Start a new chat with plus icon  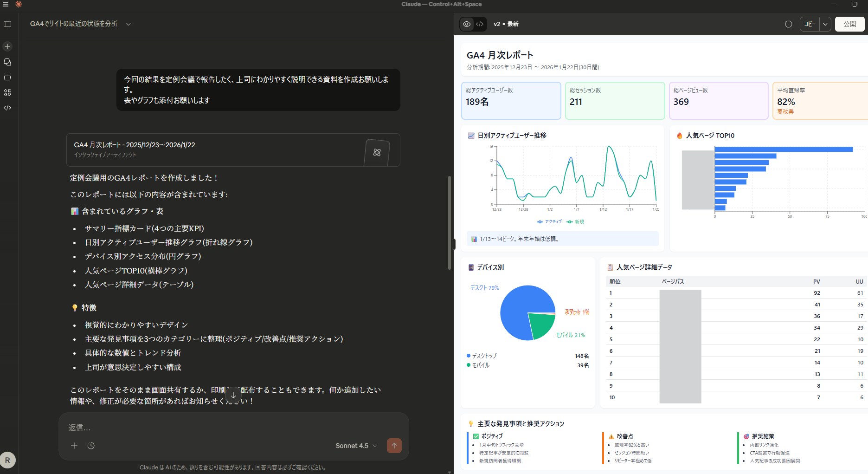[x=7, y=46]
